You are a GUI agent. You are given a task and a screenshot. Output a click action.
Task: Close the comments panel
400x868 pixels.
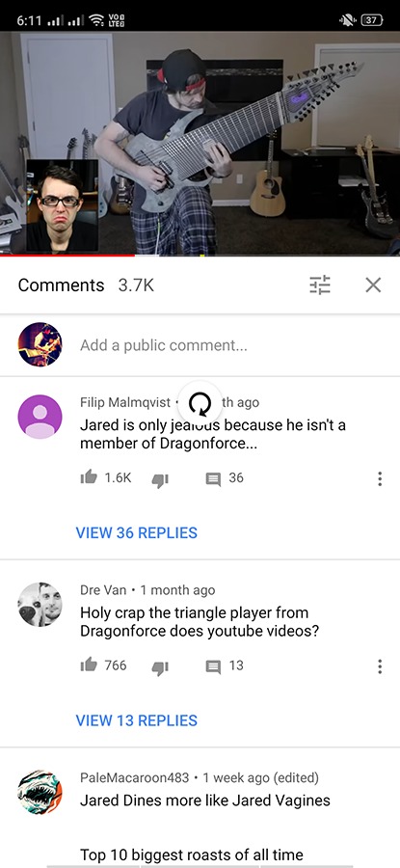click(373, 285)
